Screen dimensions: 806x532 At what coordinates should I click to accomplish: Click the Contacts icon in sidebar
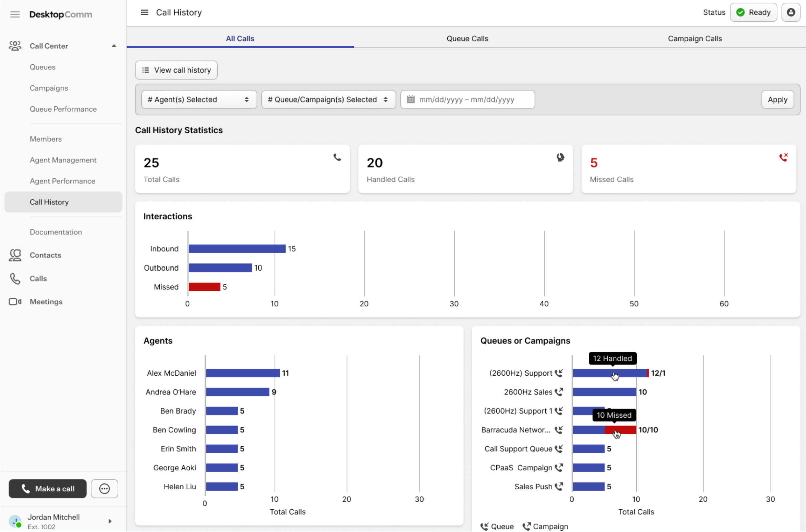click(15, 255)
